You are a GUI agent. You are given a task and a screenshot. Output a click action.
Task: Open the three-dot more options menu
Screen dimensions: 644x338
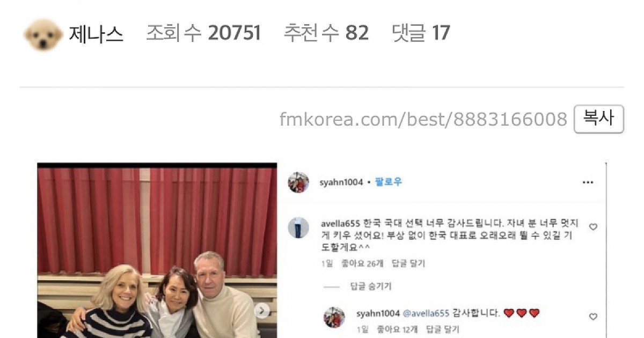pyautogui.click(x=588, y=182)
